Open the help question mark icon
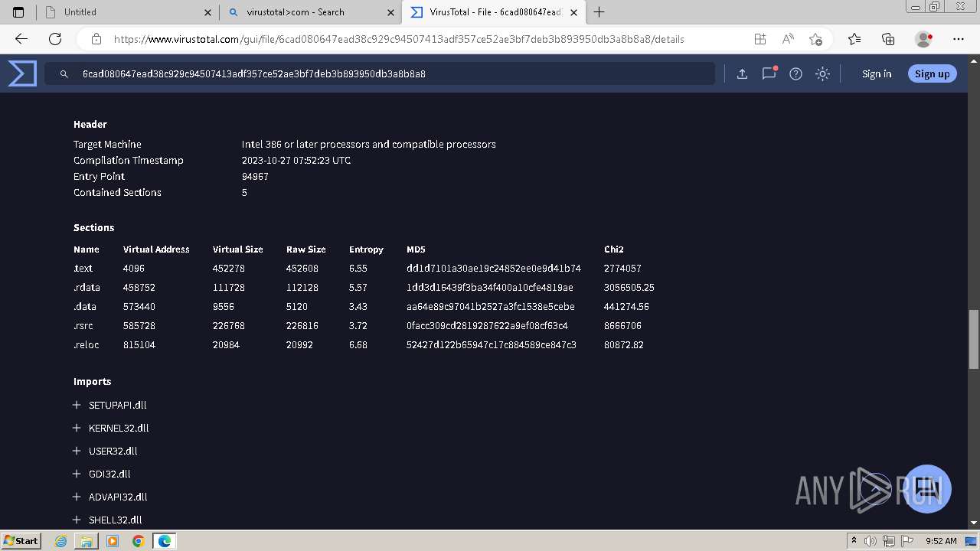Image resolution: width=980 pixels, height=551 pixels. (x=796, y=73)
